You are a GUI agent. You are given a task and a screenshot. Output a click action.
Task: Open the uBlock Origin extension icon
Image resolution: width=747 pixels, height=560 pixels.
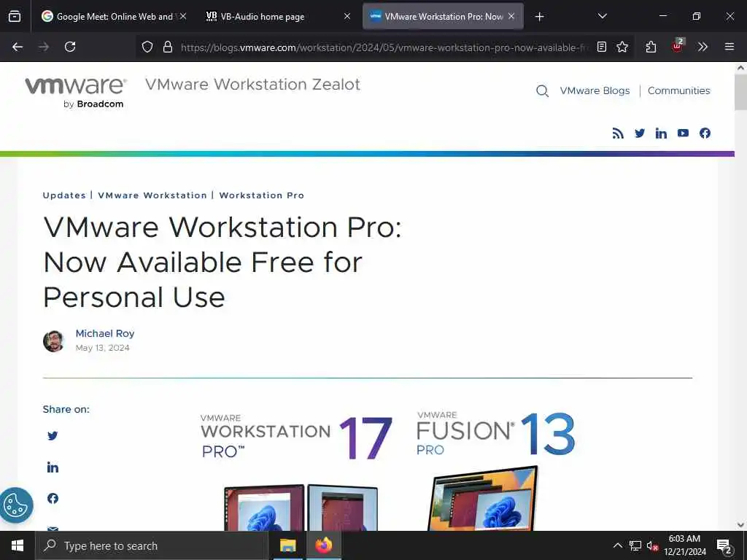678,46
